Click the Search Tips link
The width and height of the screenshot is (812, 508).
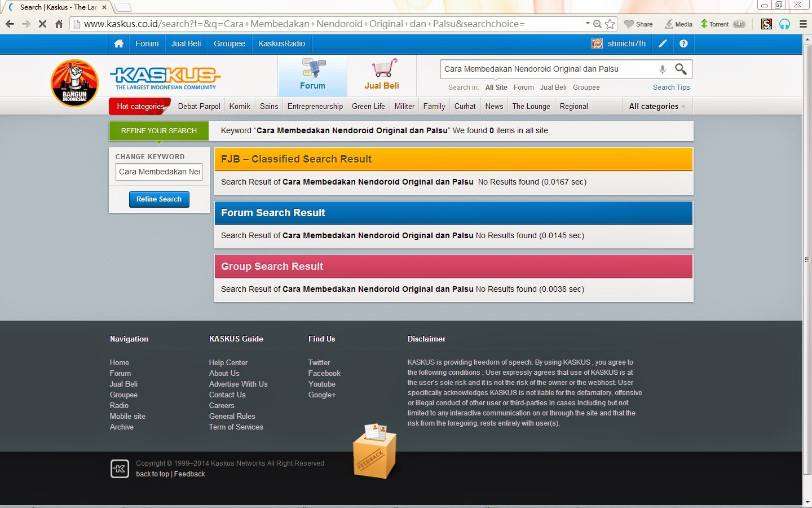point(671,87)
